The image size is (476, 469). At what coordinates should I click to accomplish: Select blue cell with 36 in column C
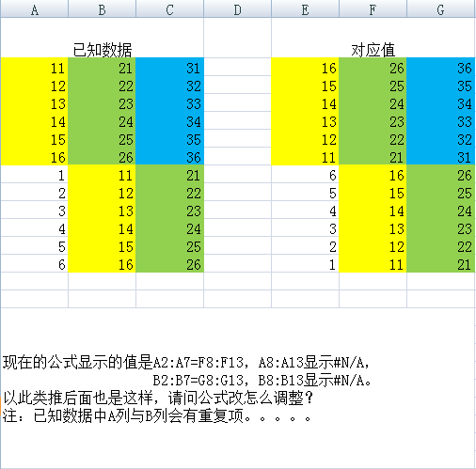[x=169, y=157]
